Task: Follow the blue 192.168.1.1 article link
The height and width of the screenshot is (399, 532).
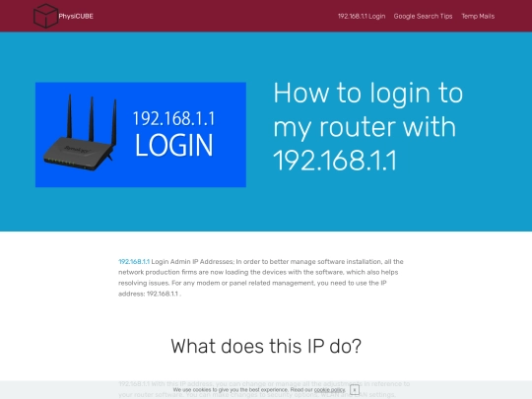Action: [134, 262]
